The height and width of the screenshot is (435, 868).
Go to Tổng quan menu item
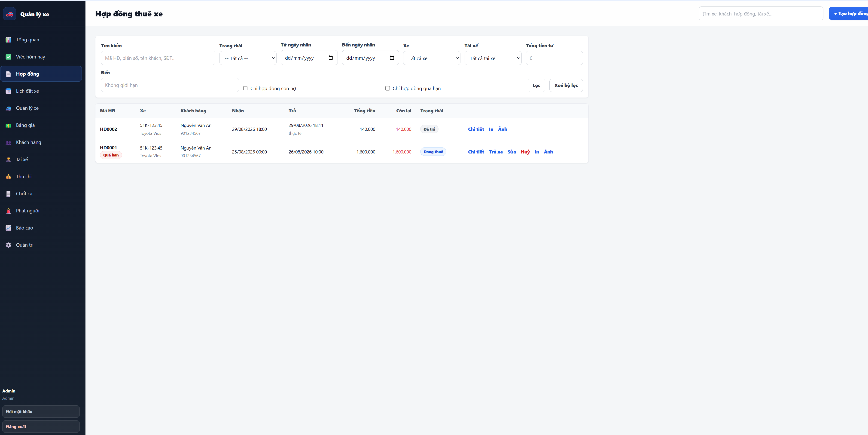[x=41, y=40]
